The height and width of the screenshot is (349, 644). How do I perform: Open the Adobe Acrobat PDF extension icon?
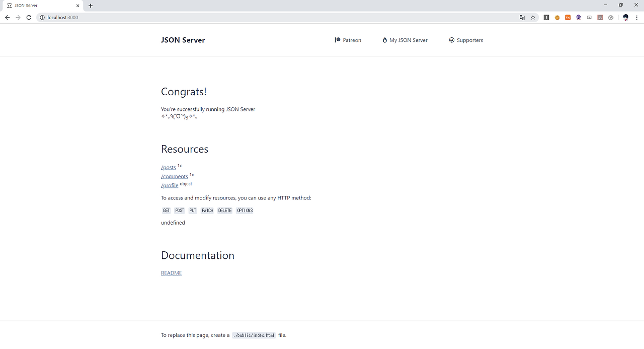600,17
